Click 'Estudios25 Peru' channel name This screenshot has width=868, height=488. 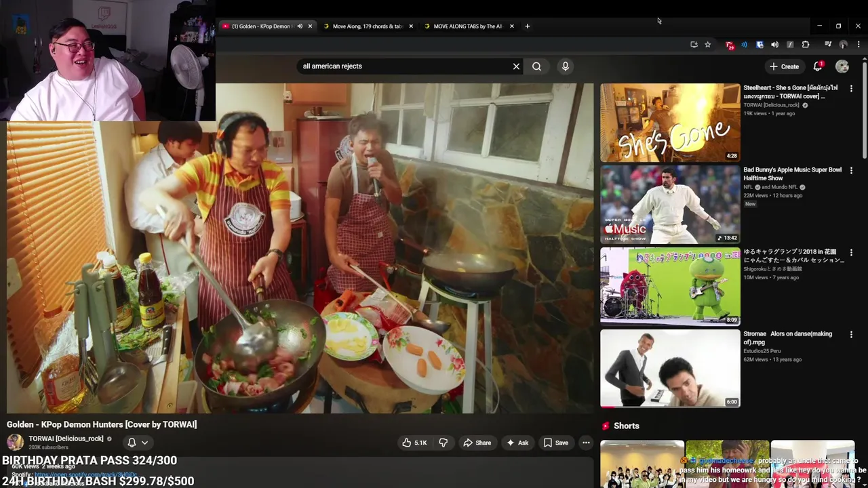764,351
